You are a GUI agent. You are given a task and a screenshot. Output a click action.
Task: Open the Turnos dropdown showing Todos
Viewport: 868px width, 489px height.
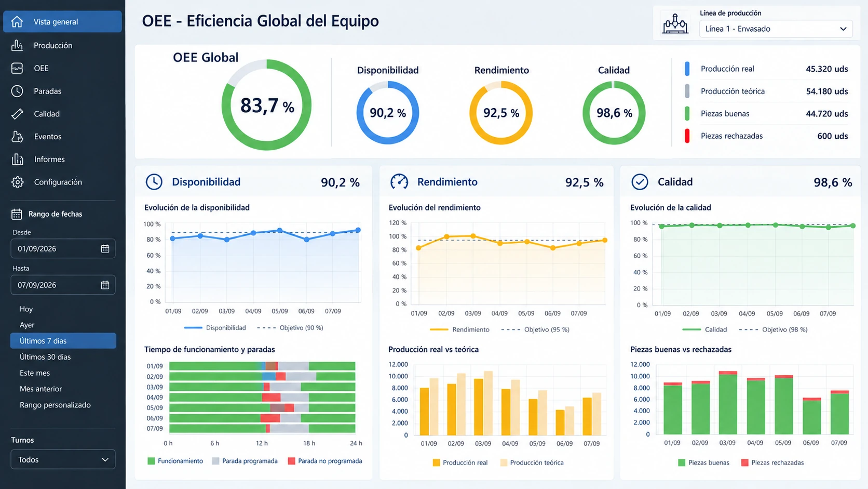tap(63, 459)
